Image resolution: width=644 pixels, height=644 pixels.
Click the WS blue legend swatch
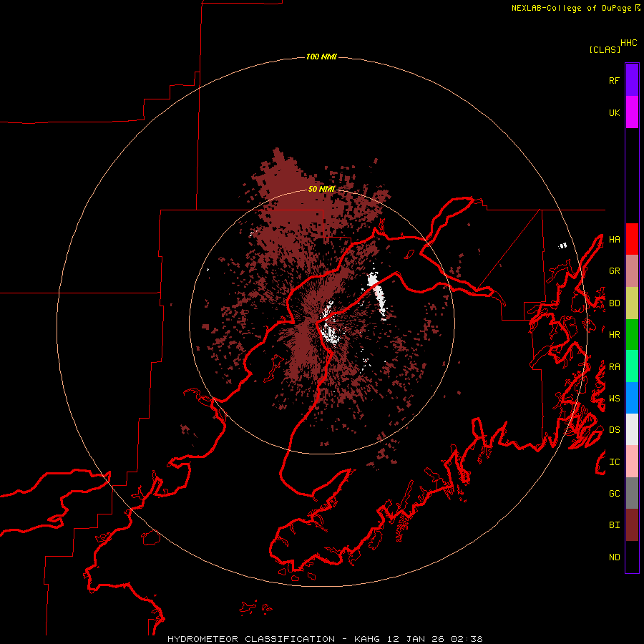point(632,398)
